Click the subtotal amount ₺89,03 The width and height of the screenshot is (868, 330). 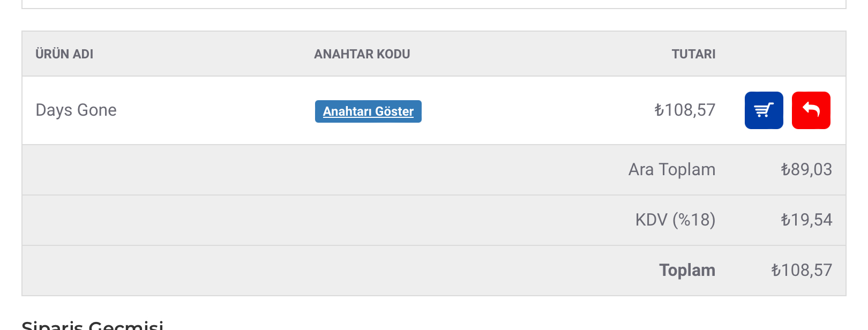[806, 169]
